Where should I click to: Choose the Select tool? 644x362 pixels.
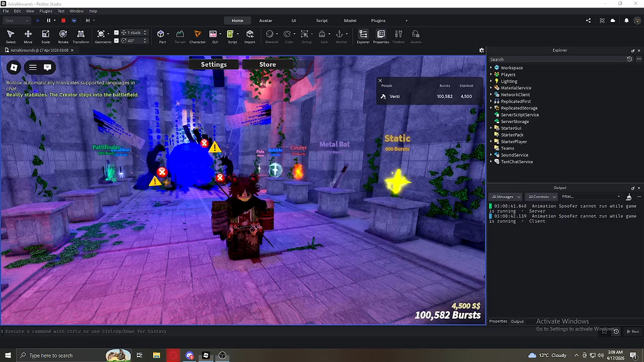tap(11, 36)
